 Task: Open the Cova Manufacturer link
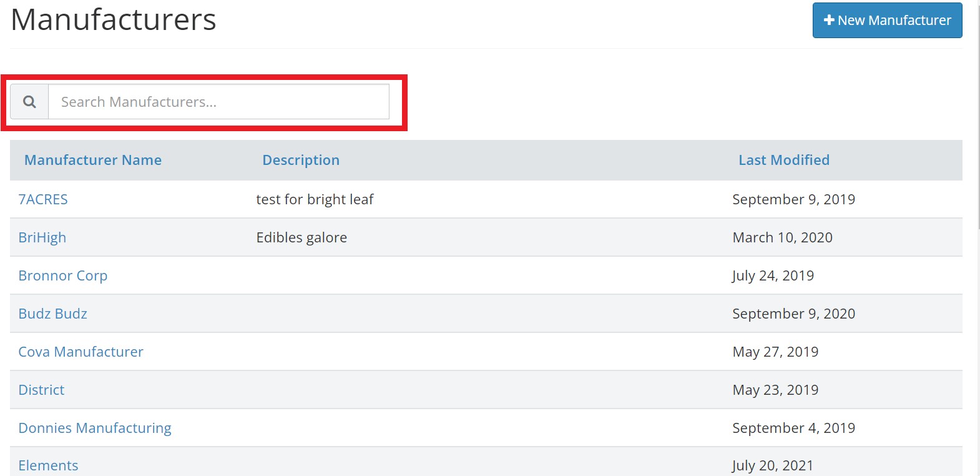(81, 352)
